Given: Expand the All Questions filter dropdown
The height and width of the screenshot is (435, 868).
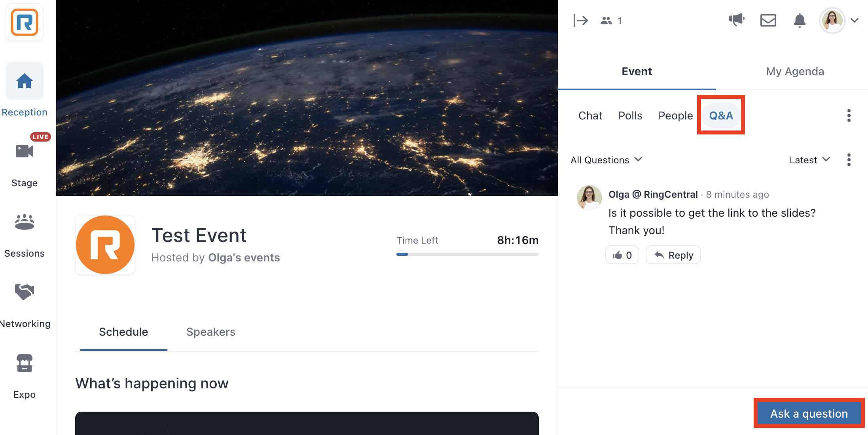Looking at the screenshot, I should click(606, 160).
